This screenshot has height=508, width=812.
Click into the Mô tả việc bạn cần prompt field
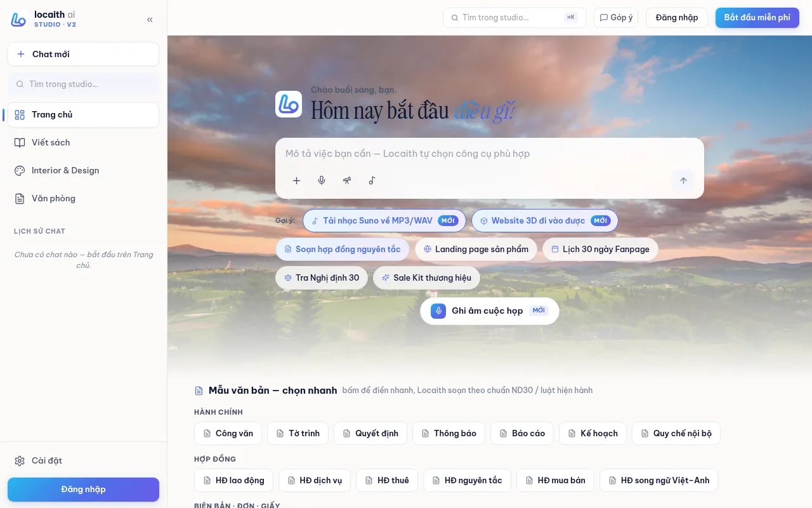click(490, 154)
